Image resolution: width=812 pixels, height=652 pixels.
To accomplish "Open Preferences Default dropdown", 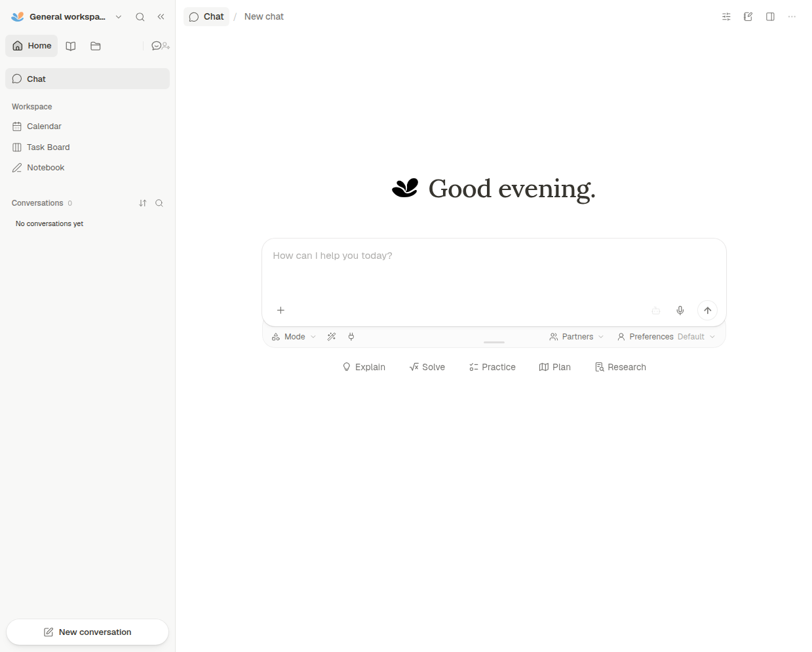I will [x=666, y=337].
